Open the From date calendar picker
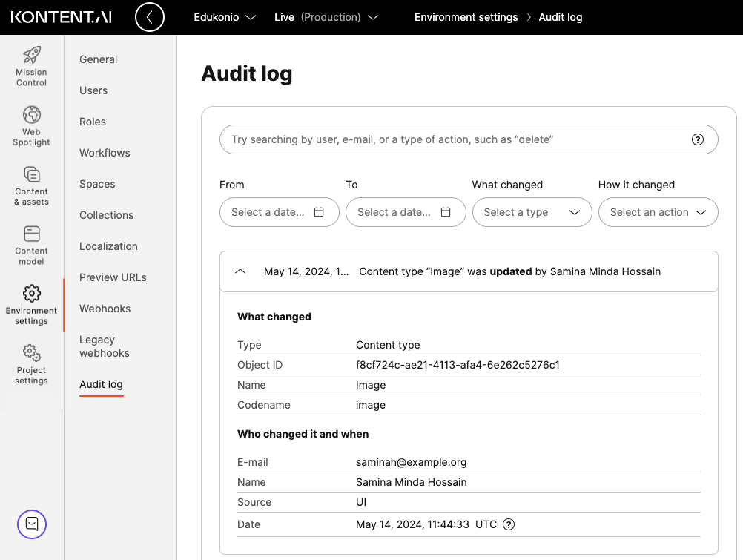This screenshot has height=560, width=743. (x=319, y=212)
